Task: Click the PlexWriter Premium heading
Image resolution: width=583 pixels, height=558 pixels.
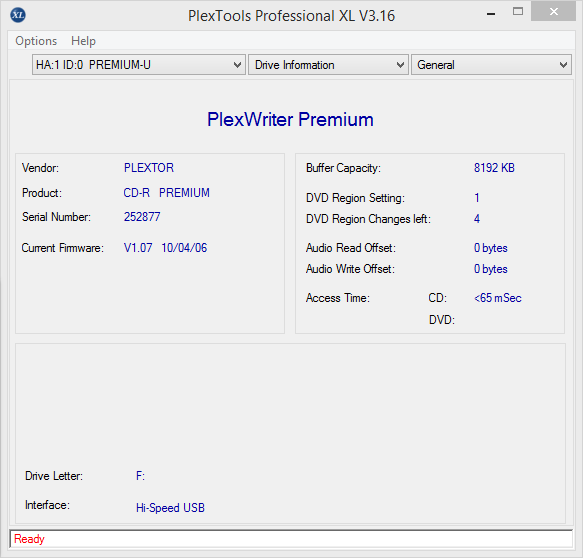Action: pos(290,119)
